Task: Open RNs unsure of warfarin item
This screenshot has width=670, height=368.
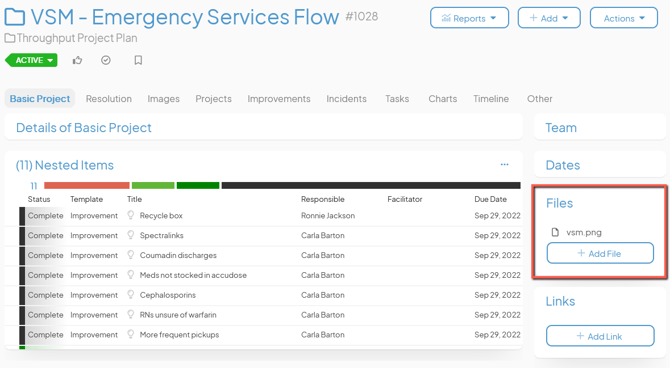Action: coord(178,315)
